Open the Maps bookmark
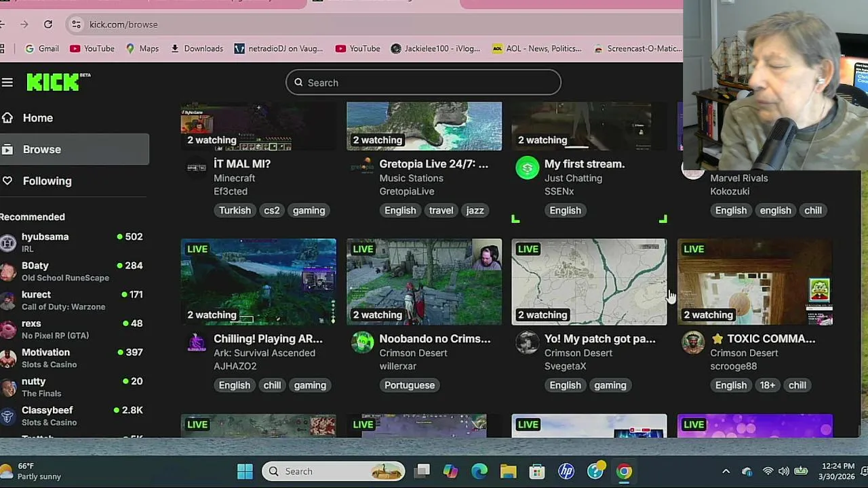 click(x=142, y=49)
